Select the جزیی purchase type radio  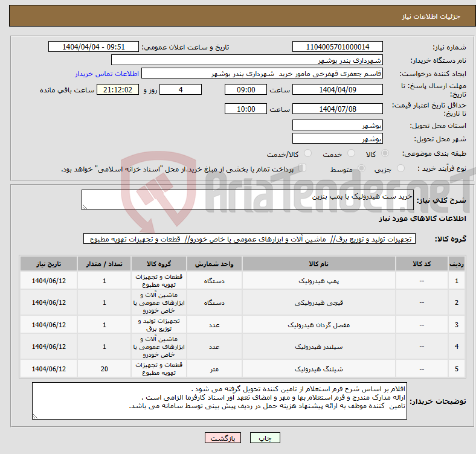pos(400,168)
